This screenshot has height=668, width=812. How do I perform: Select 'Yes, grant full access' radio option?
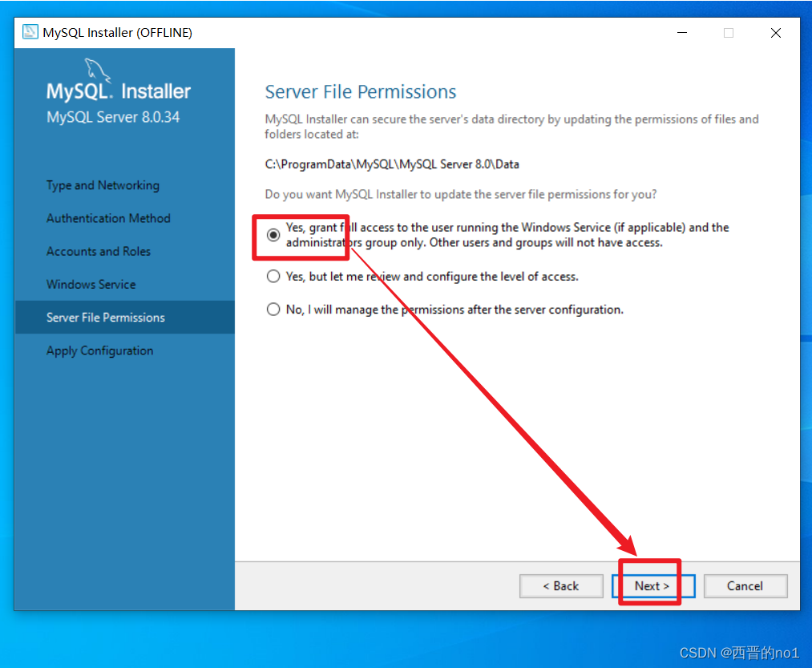(x=273, y=235)
